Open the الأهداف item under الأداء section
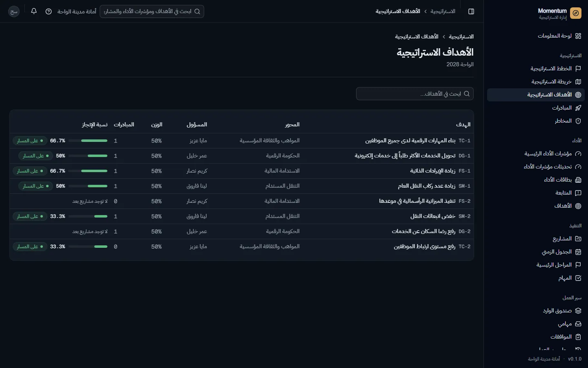Image resolution: width=588 pixels, height=368 pixels. (536, 206)
